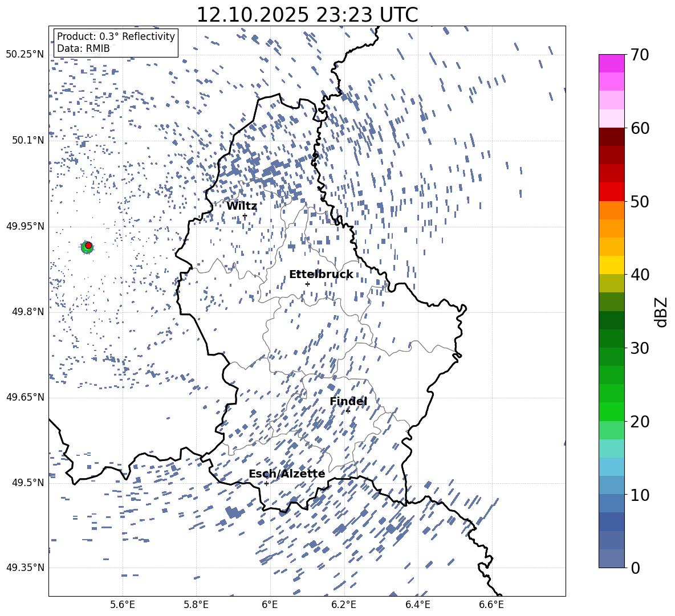Click the 5.6°E longitude label
Viewport: 675px width, 616px height.
(x=122, y=605)
